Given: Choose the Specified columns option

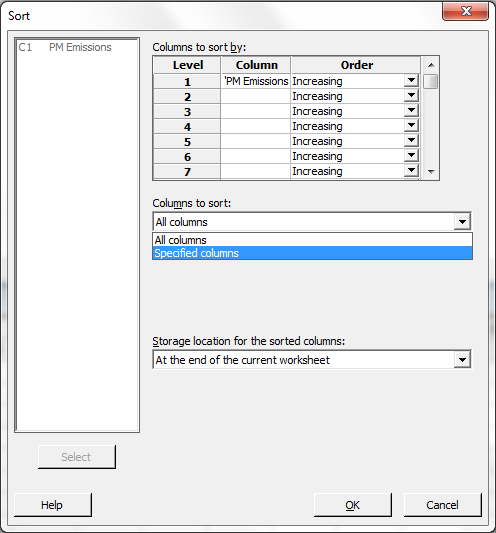Looking at the screenshot, I should [x=312, y=253].
